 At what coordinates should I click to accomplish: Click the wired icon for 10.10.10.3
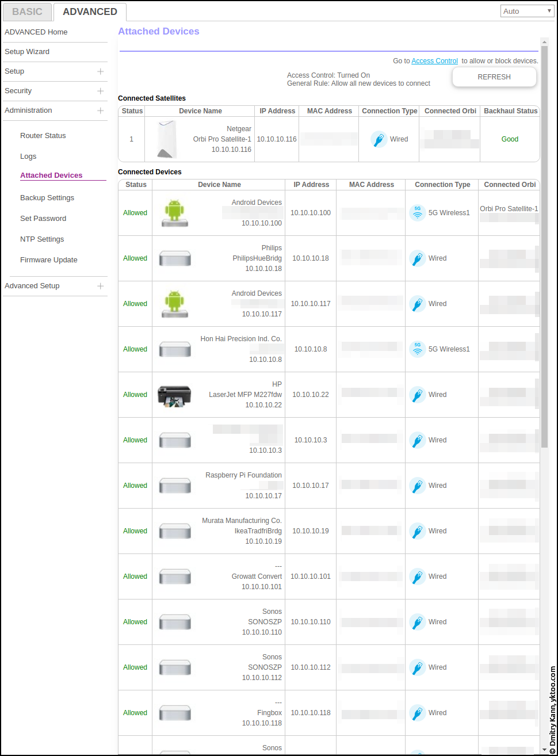point(417,440)
